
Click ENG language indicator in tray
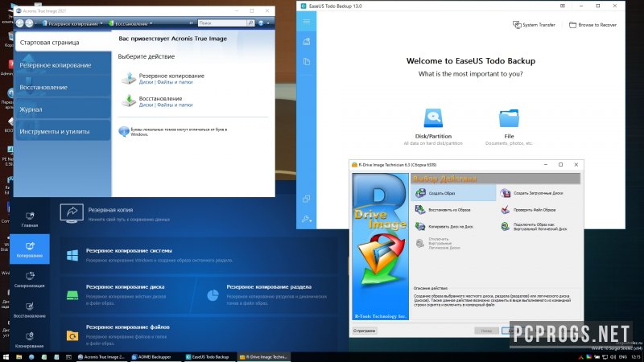[622, 357]
